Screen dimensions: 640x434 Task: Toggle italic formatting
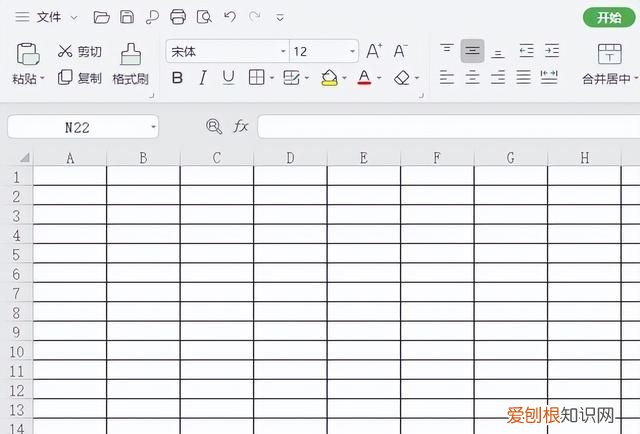(x=203, y=78)
